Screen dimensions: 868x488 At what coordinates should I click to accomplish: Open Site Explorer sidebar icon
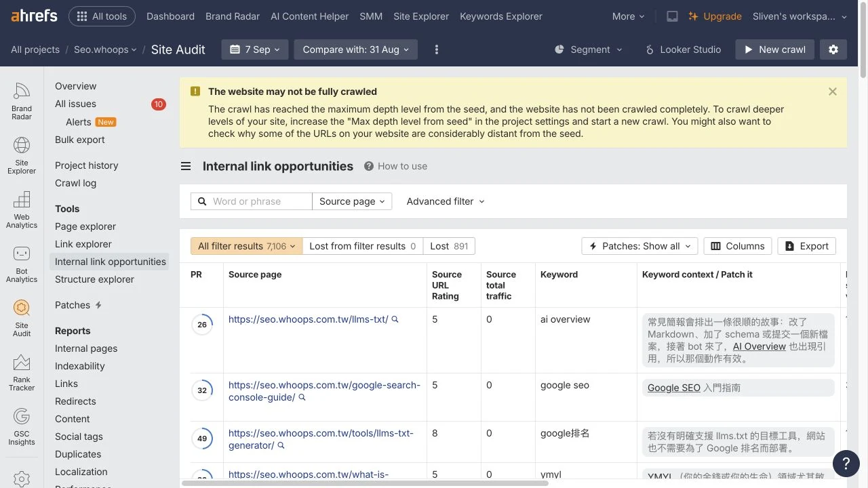[22, 156]
